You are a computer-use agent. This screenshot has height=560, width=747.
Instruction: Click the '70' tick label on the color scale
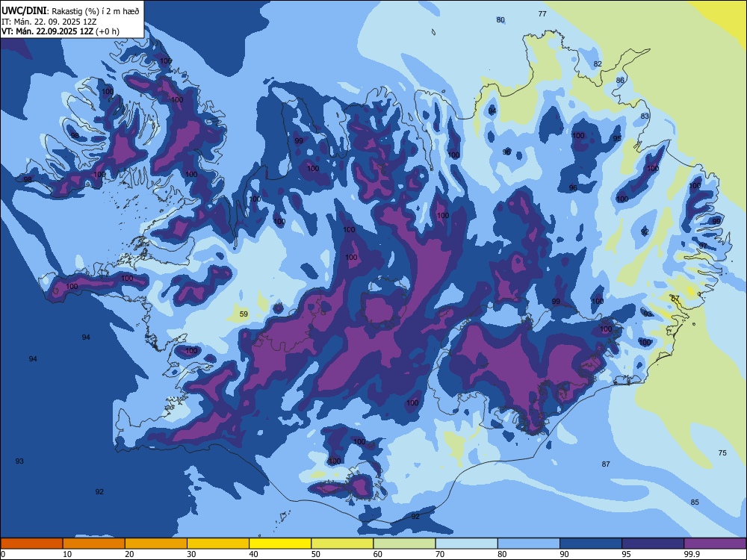point(440,554)
